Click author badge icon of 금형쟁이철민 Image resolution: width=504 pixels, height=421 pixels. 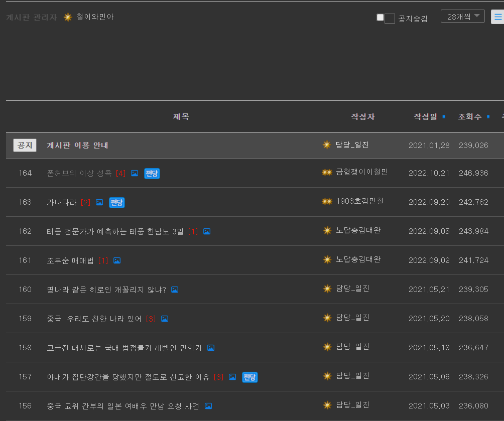pyautogui.click(x=327, y=172)
